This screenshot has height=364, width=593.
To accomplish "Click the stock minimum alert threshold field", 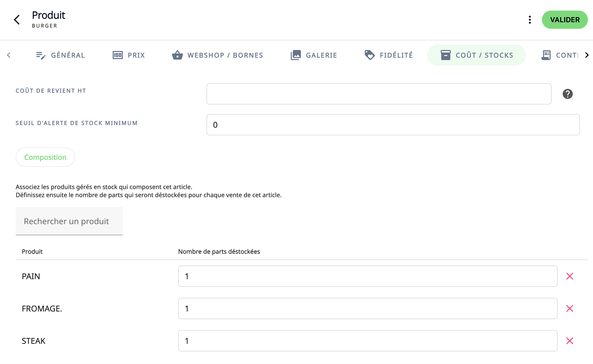I will (x=393, y=125).
